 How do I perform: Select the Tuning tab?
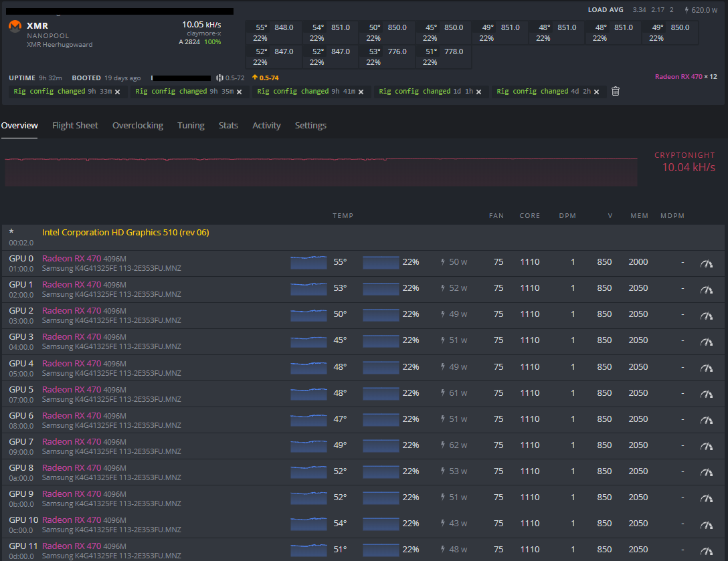point(191,125)
